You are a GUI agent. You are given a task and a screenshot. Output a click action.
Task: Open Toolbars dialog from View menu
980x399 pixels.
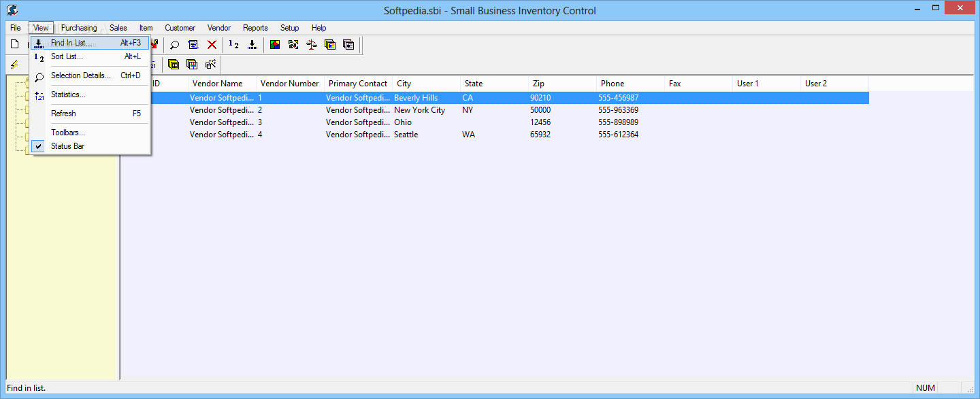pos(91,133)
